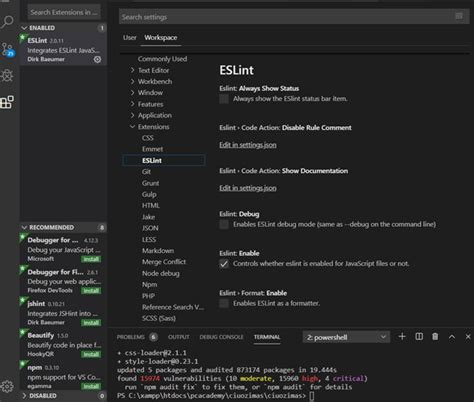Select JSON in settings tree
The image size is (474, 402).
pyautogui.click(x=150, y=228)
